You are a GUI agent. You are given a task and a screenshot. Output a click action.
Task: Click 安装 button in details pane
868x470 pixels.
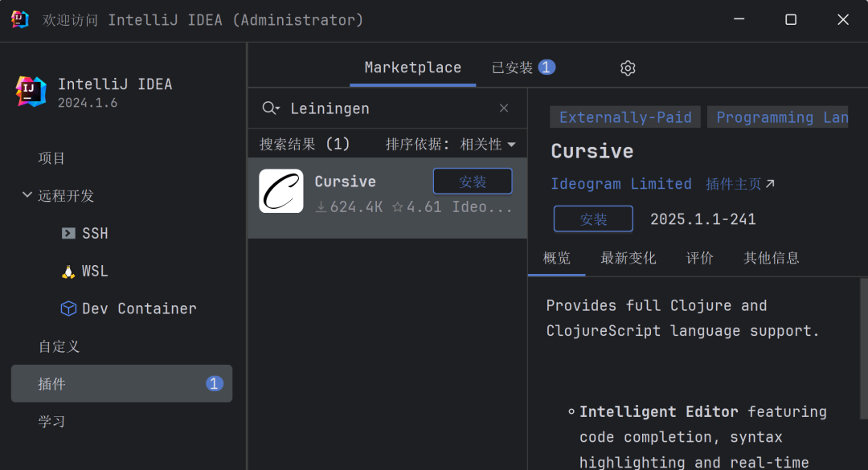(593, 219)
